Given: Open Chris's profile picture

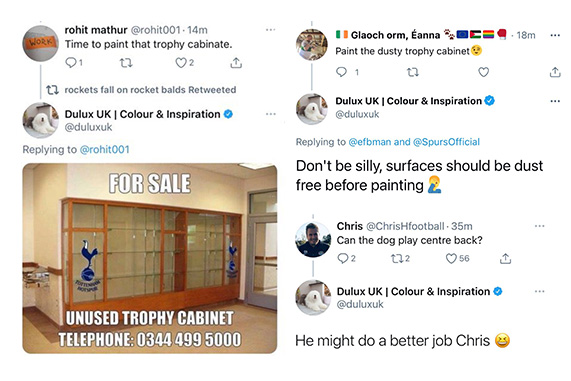Looking at the screenshot, I should point(313,239).
